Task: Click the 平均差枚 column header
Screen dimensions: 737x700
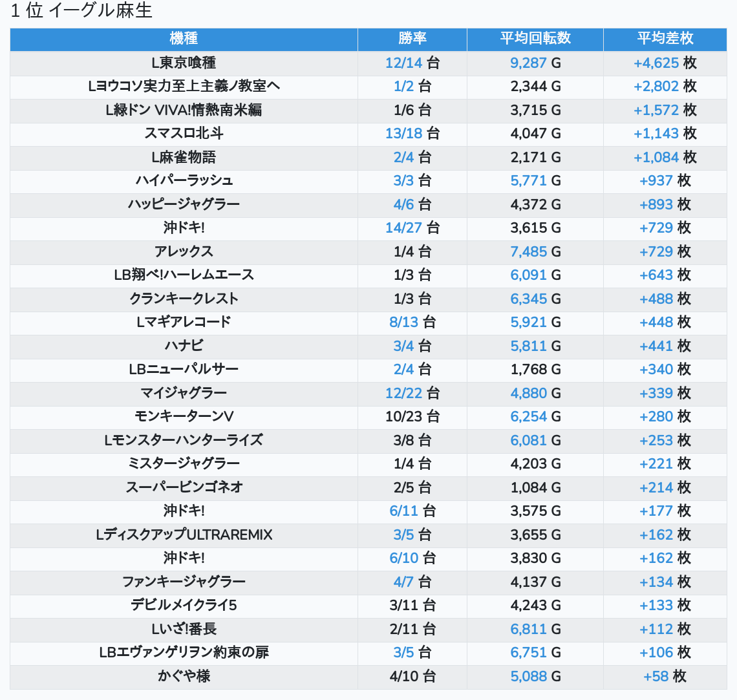Action: tap(665, 39)
